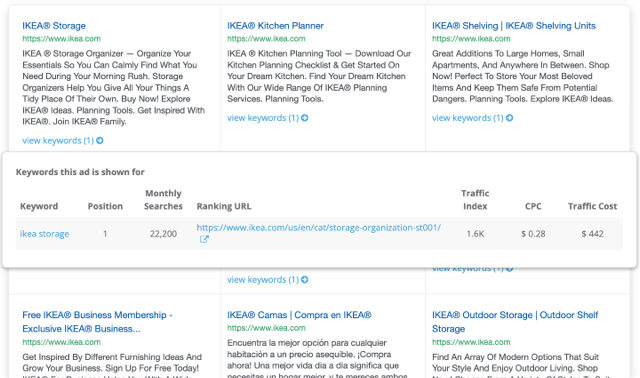Click 'Keywords this ad is shown for' heading

(x=80, y=172)
